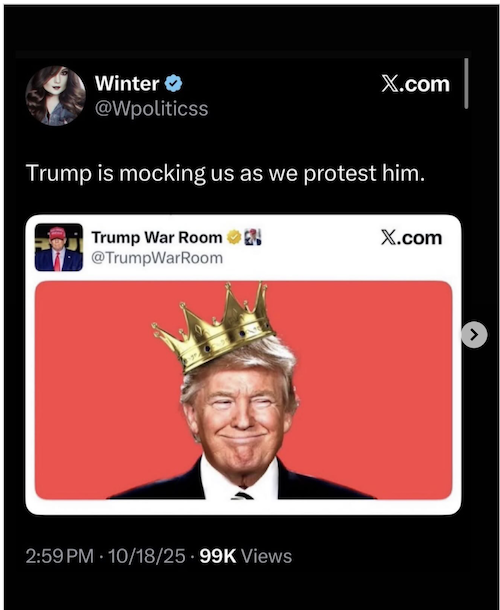Open the quoted post card's white header area
Viewport: 500px width, 610px height.
point(244,247)
